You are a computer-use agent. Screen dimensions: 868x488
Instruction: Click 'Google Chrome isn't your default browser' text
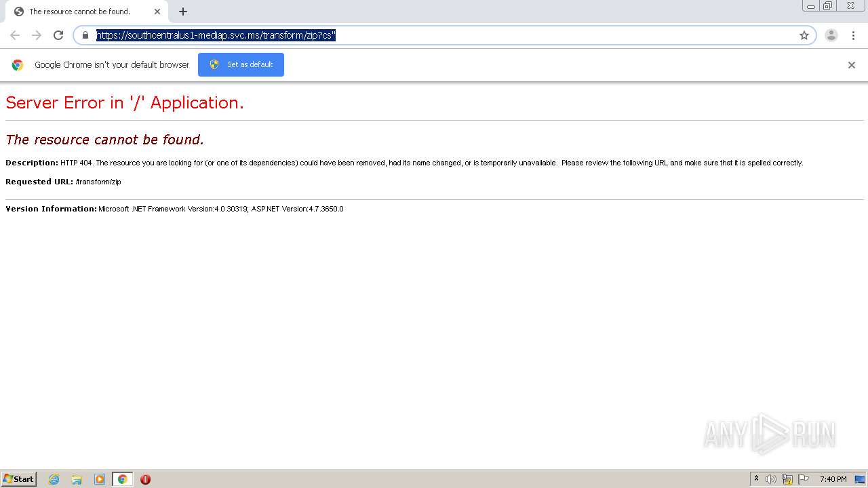[x=112, y=65]
